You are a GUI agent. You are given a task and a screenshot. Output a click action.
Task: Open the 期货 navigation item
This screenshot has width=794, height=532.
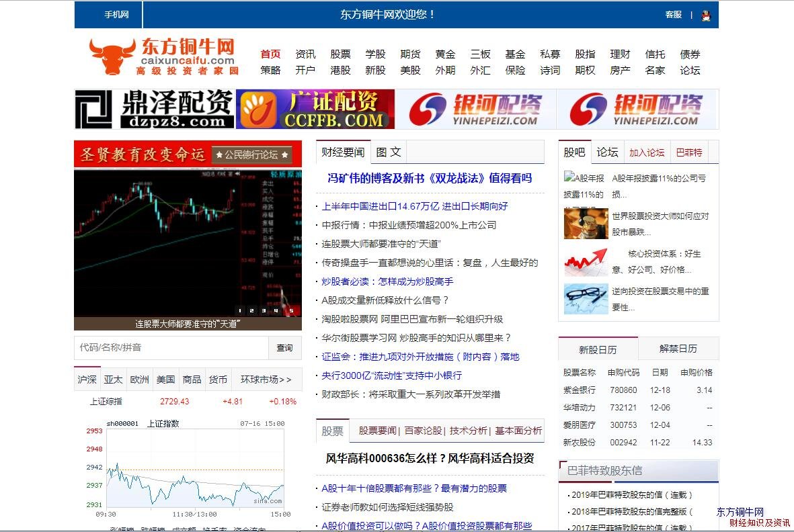[x=410, y=54]
